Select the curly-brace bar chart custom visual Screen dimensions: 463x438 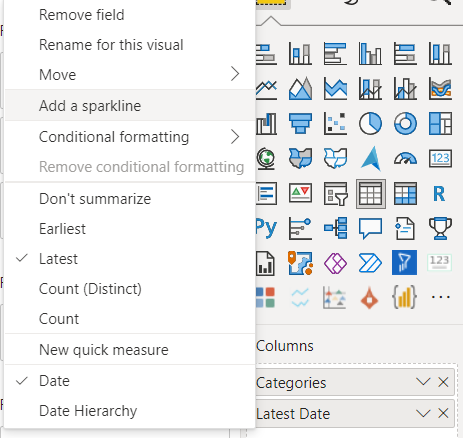404,297
